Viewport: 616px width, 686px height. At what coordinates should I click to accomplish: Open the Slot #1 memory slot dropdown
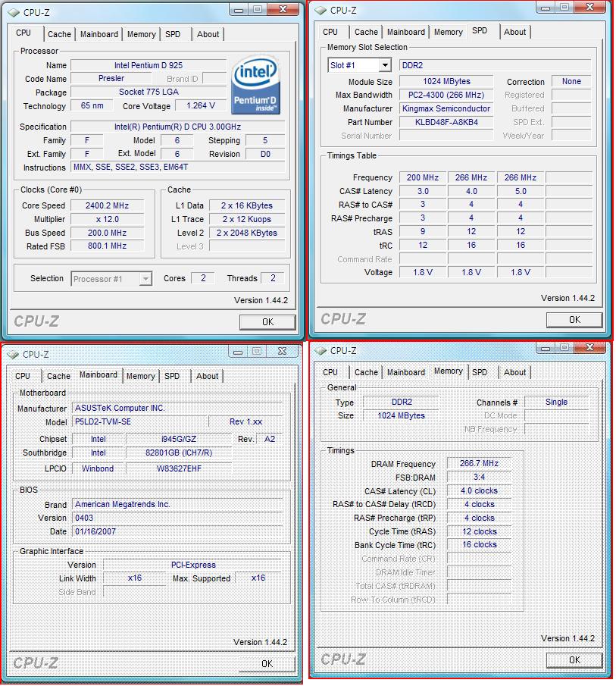point(384,66)
